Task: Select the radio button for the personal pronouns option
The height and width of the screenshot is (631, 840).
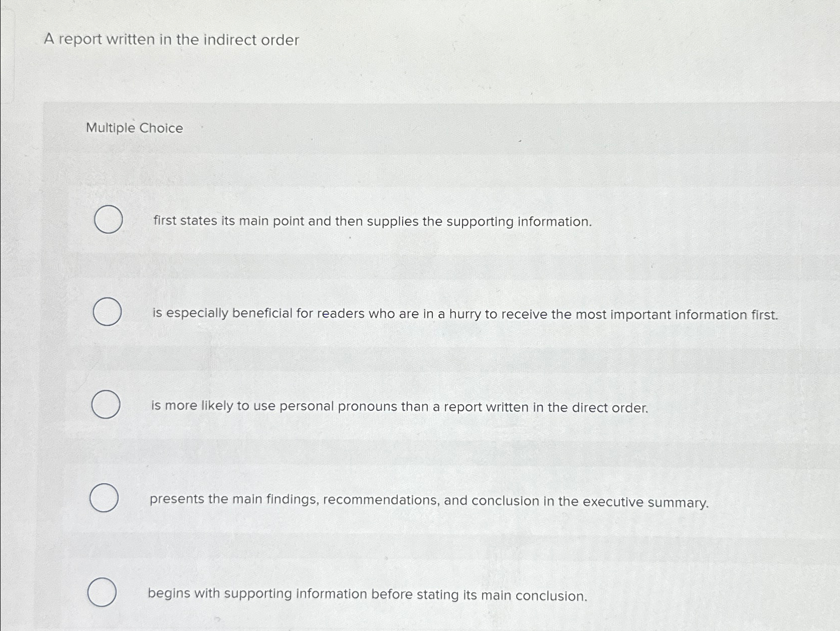Action: (107, 405)
